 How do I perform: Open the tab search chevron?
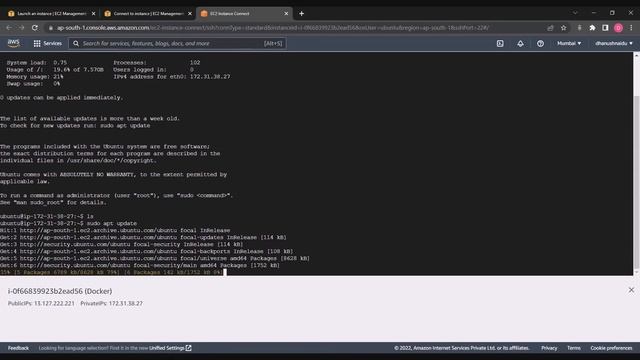coord(575,13)
